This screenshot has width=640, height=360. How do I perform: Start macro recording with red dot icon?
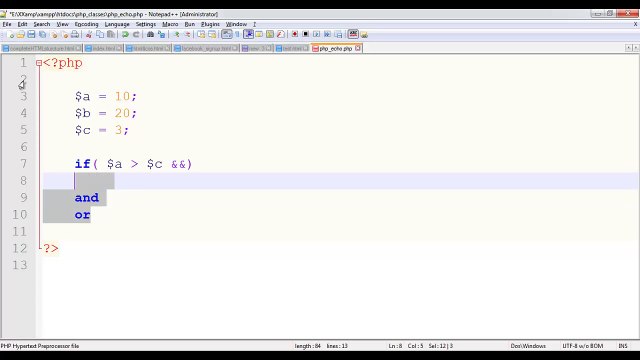(x=295, y=35)
